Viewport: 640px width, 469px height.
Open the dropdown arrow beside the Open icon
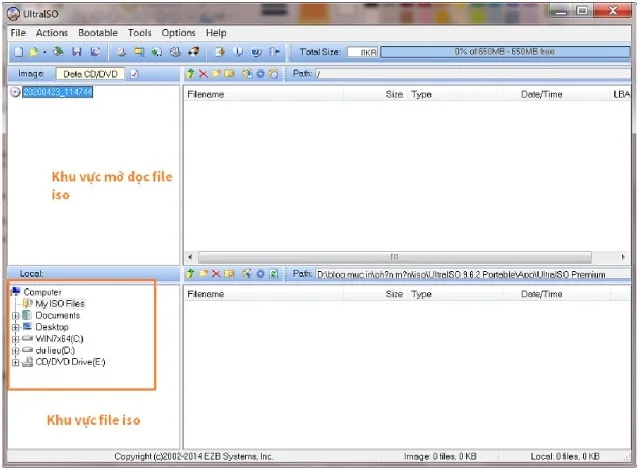coord(44,52)
